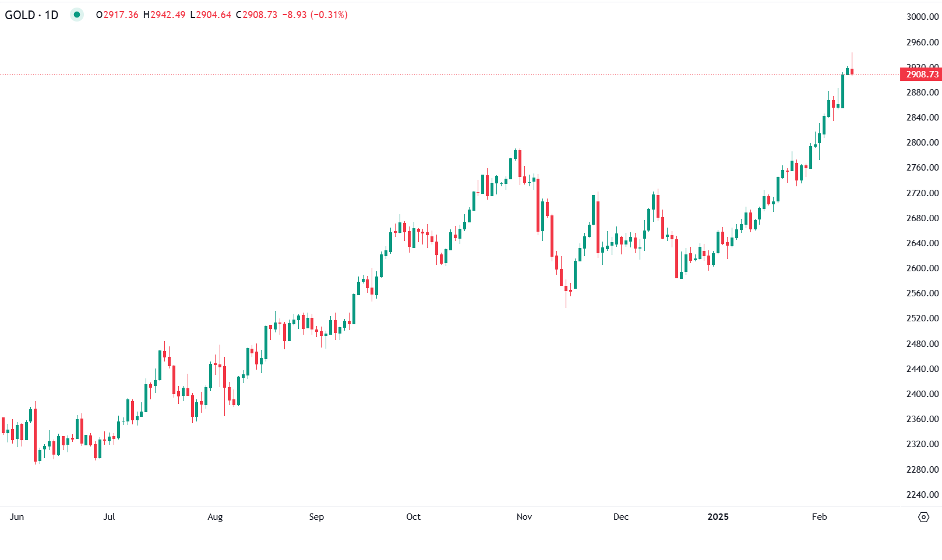This screenshot has height=560, width=942.
Task: Click the green market status dot
Action: click(77, 15)
